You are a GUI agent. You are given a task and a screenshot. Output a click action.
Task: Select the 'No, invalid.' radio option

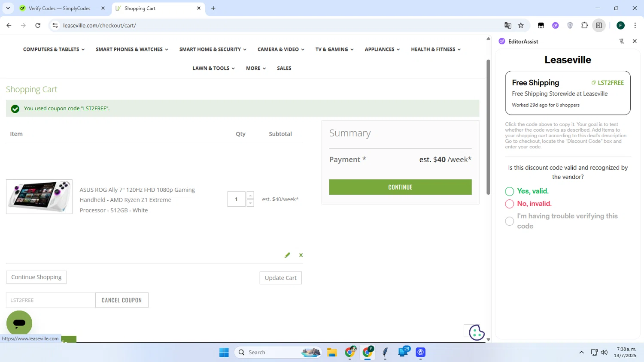pyautogui.click(x=510, y=204)
